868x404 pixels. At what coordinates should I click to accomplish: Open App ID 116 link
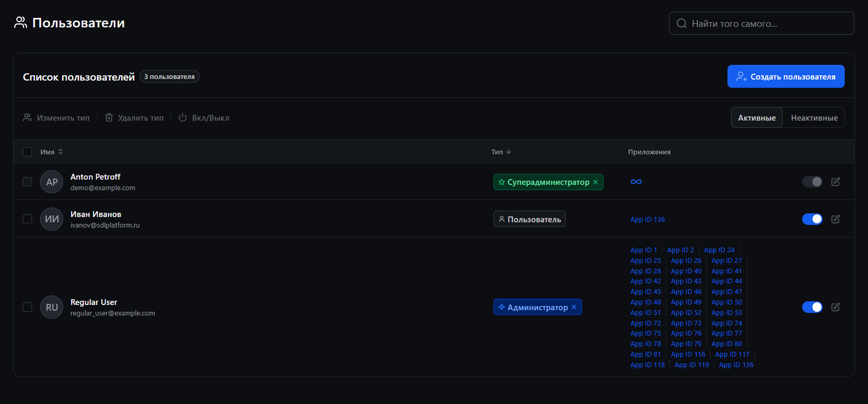point(688,354)
